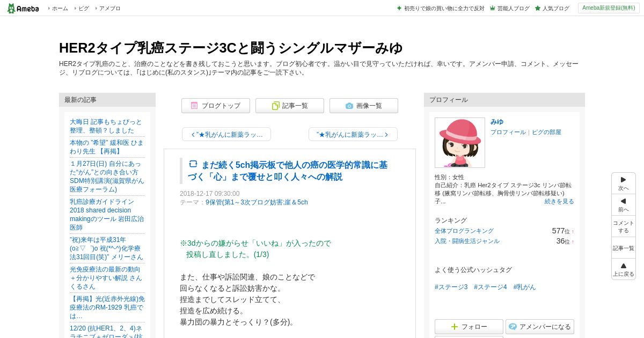Click 前へ floating side button
The height and width of the screenshot is (338, 644).
pyautogui.click(x=624, y=205)
